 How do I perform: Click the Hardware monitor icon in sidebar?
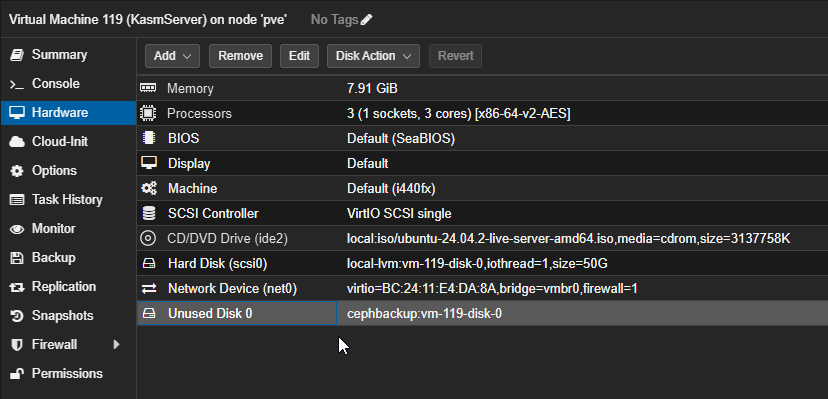tap(17, 113)
